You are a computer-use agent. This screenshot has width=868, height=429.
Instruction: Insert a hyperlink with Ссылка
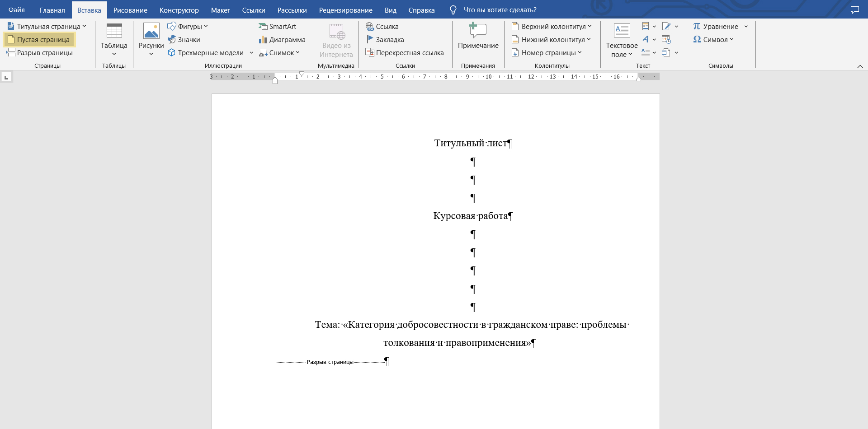click(382, 26)
